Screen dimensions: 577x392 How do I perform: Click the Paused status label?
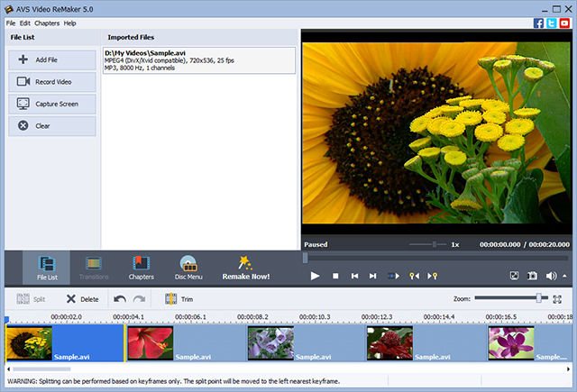(x=316, y=244)
